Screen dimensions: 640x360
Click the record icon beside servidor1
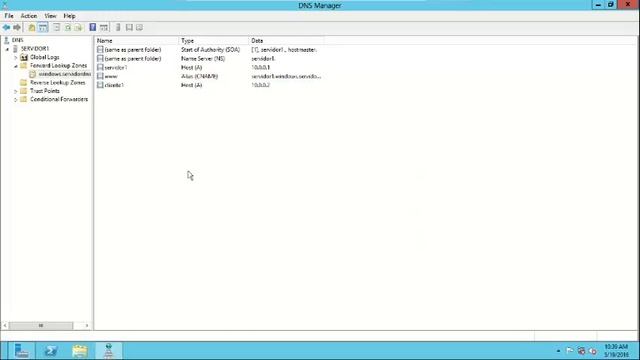pos(100,67)
